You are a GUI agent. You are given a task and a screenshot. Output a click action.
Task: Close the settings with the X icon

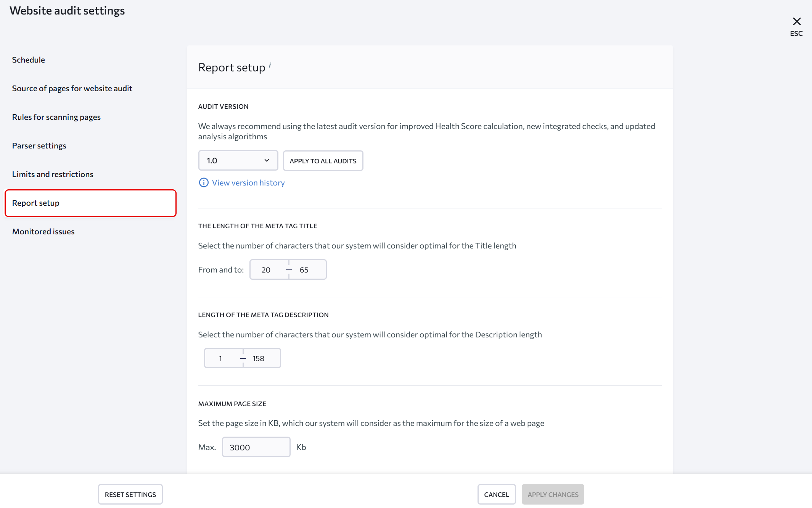click(796, 21)
